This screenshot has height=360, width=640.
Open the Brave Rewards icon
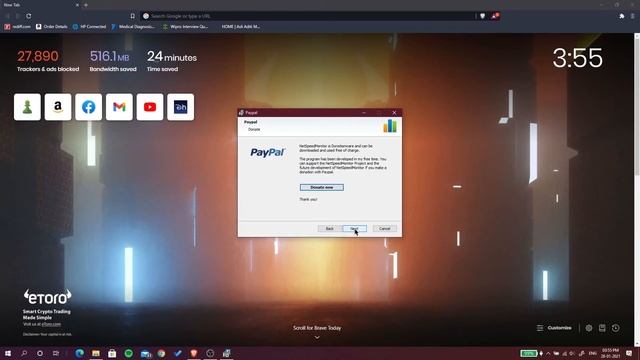495,16
